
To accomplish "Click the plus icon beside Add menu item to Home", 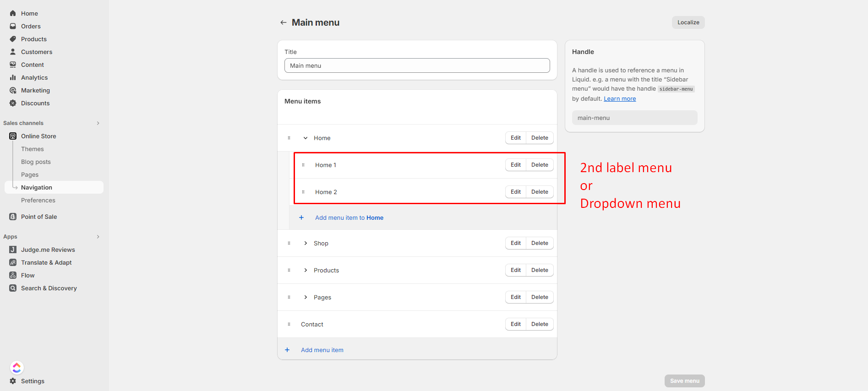I will (301, 217).
